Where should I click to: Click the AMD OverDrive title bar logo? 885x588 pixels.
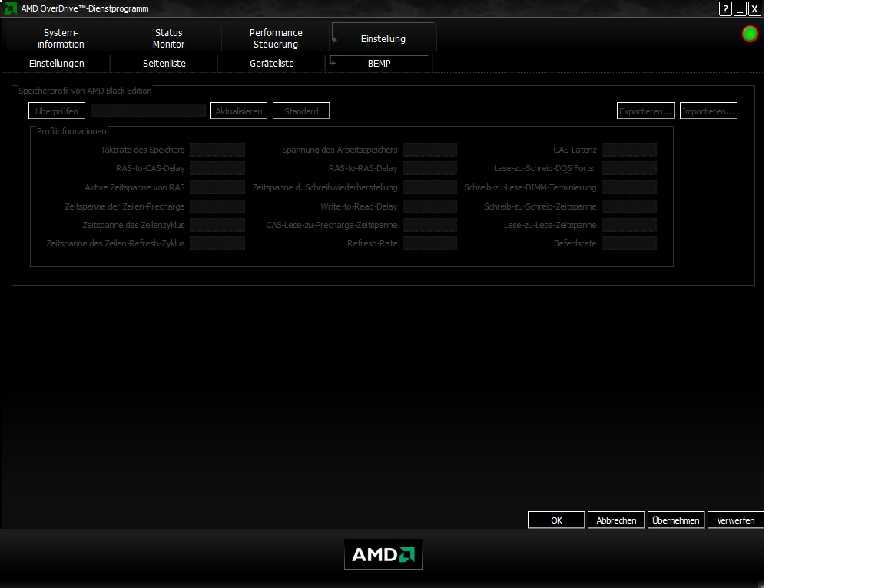10,8
